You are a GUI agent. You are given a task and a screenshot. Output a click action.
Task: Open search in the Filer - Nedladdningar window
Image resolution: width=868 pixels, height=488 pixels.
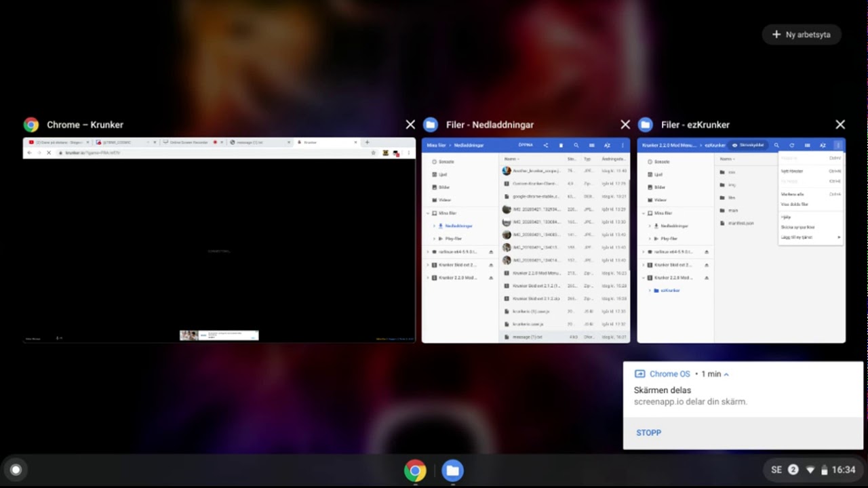576,145
